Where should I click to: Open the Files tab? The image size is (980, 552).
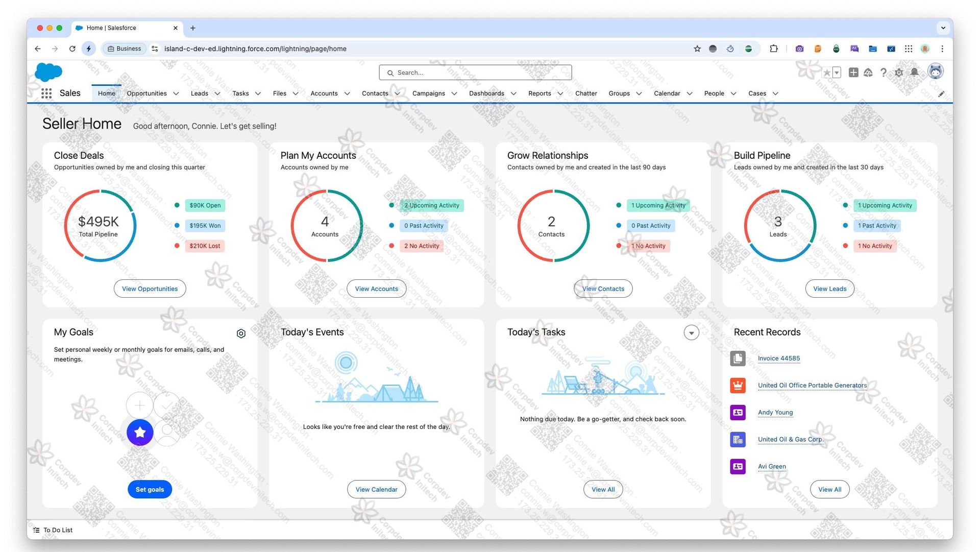coord(280,93)
